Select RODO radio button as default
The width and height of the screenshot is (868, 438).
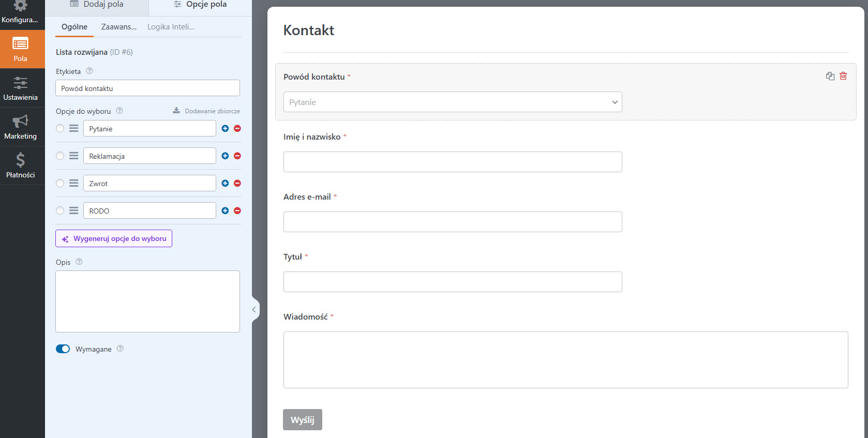point(60,210)
